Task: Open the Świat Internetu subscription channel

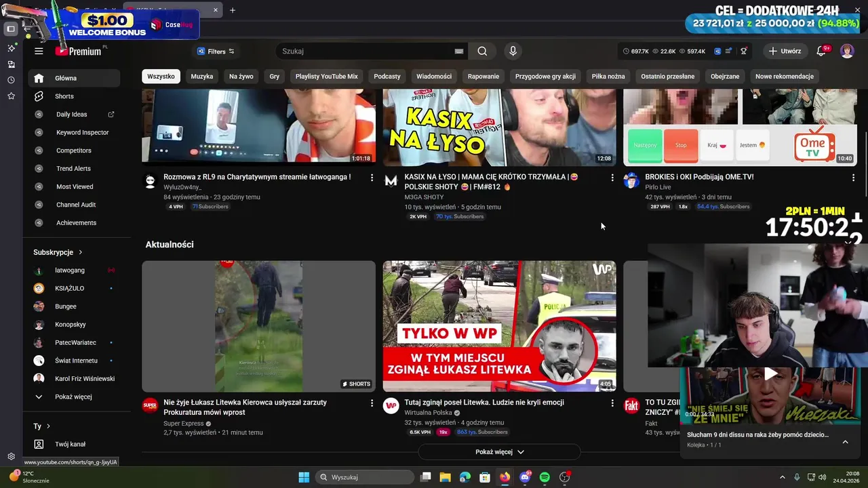Action: tap(75, 361)
